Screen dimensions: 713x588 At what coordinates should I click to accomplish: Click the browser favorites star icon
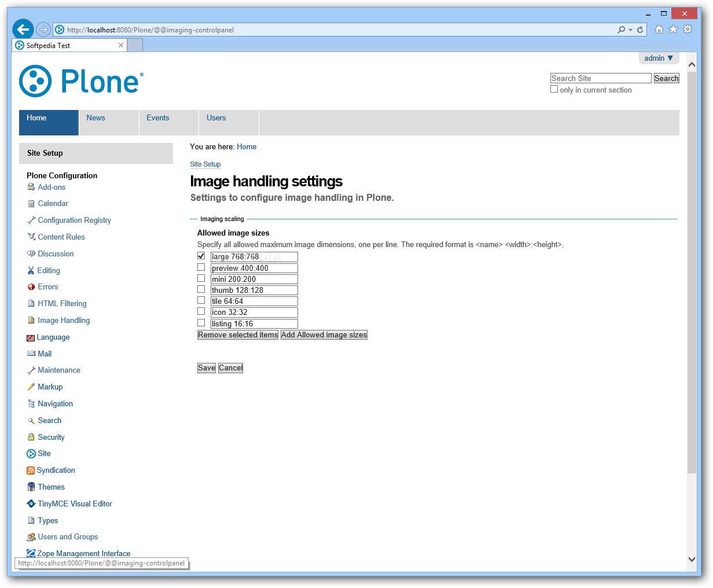[673, 30]
